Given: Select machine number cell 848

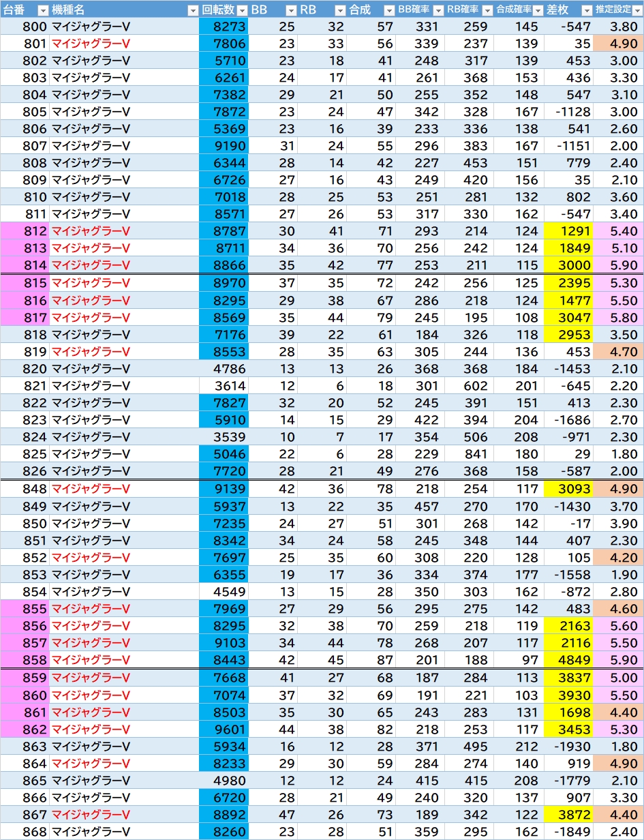Looking at the screenshot, I should pyautogui.click(x=25, y=489).
